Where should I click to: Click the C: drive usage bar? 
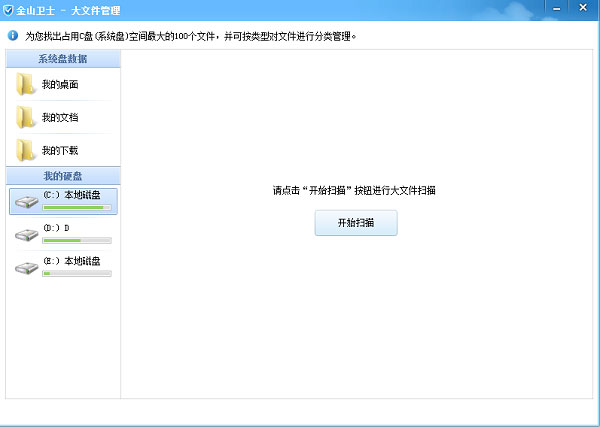(x=77, y=208)
